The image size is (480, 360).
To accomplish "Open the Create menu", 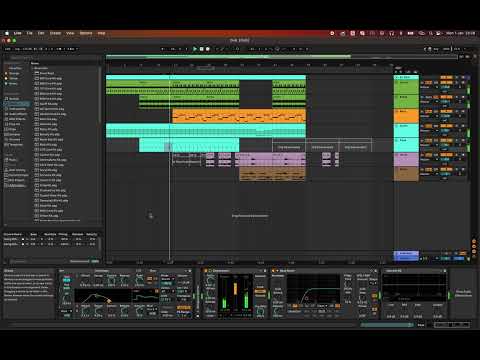I will [x=55, y=33].
